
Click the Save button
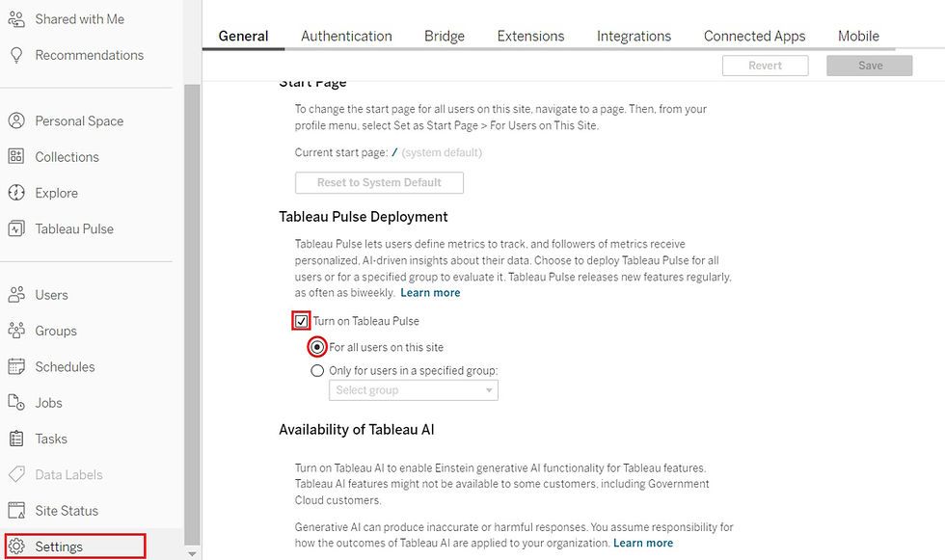(870, 66)
